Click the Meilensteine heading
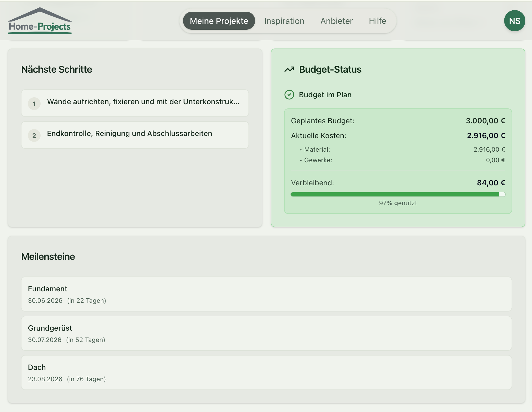532x412 pixels. (x=48, y=257)
